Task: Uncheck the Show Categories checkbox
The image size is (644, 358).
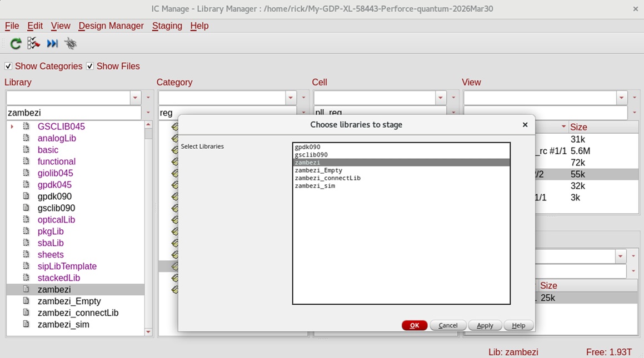Action: [8, 66]
